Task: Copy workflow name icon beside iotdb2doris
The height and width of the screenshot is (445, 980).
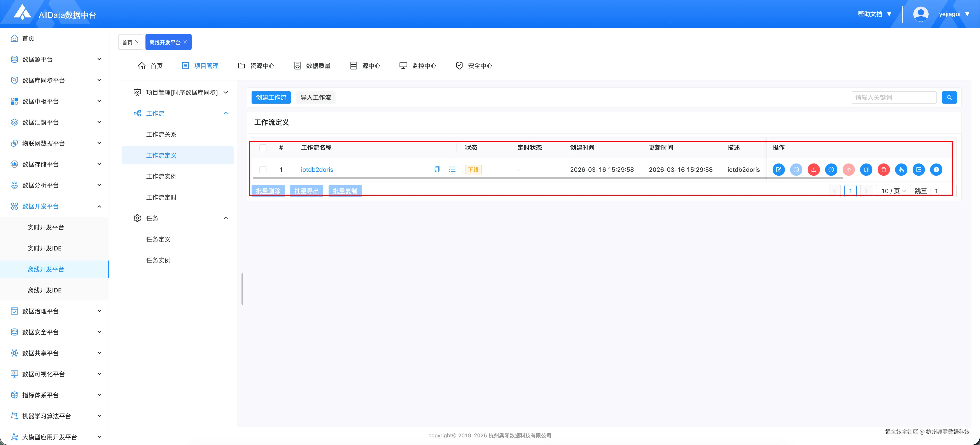Action: pos(437,169)
